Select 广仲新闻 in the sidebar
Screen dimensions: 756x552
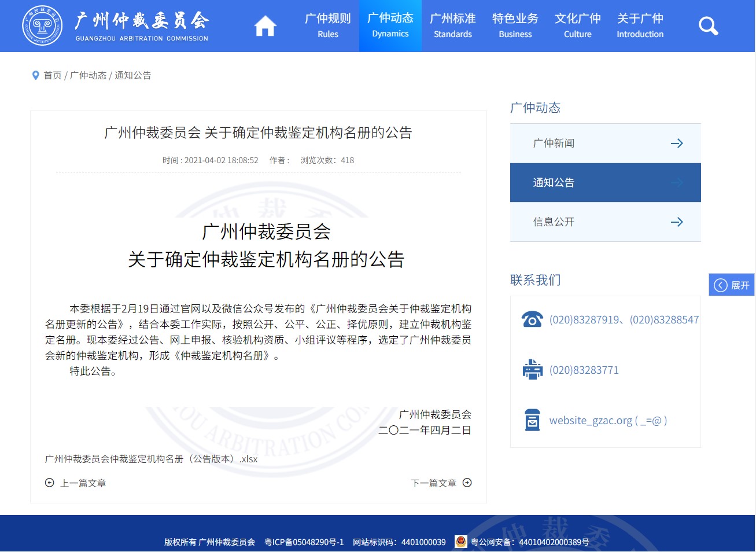coord(606,143)
